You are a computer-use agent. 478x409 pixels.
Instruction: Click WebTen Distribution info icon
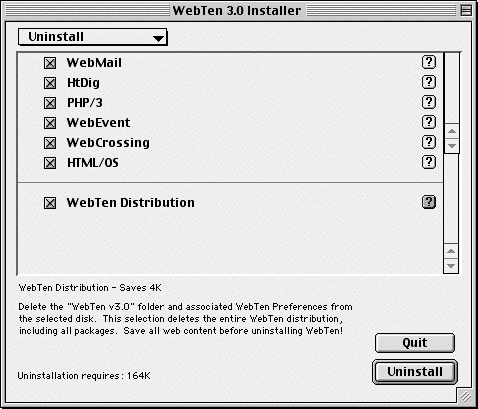click(429, 202)
